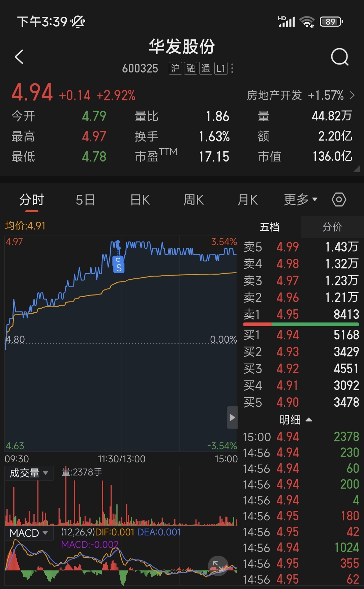Screen dimensions: 364x589
Task: Tap the 量:2378手 volume label
Action: (82, 472)
